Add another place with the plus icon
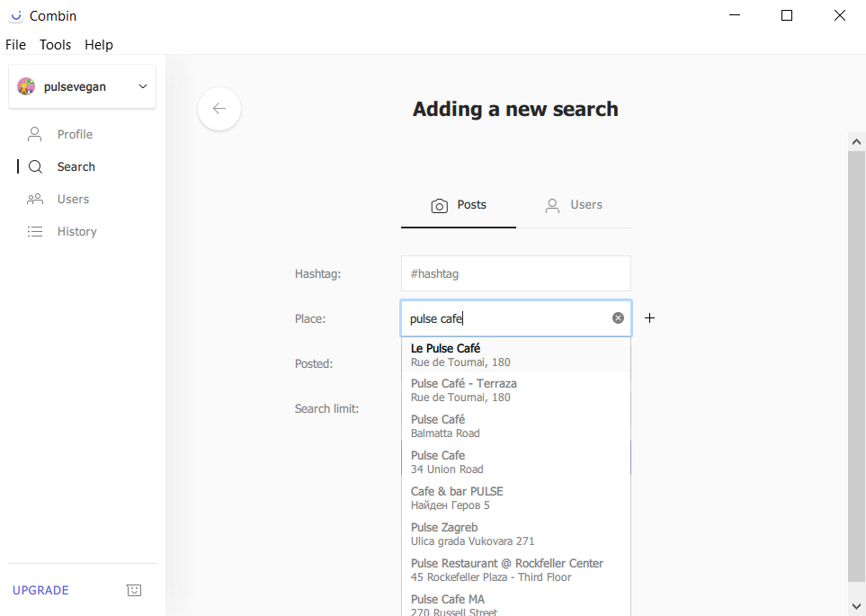The image size is (866, 616). tap(649, 318)
